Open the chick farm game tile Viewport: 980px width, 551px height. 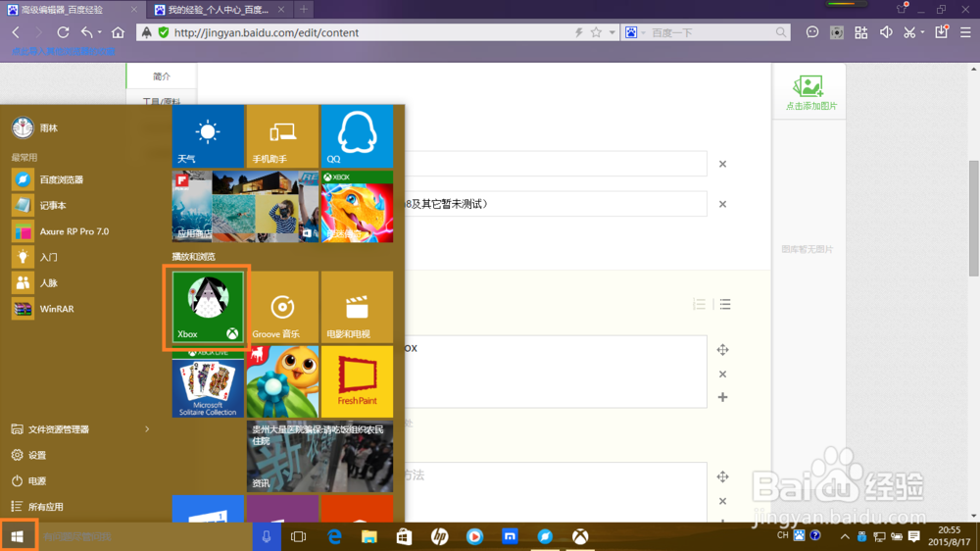click(x=282, y=381)
